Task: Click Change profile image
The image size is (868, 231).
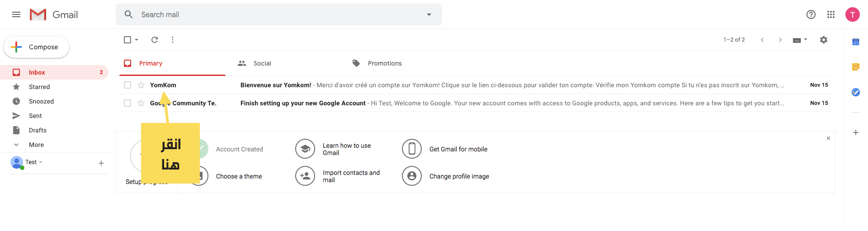Action: (x=459, y=176)
